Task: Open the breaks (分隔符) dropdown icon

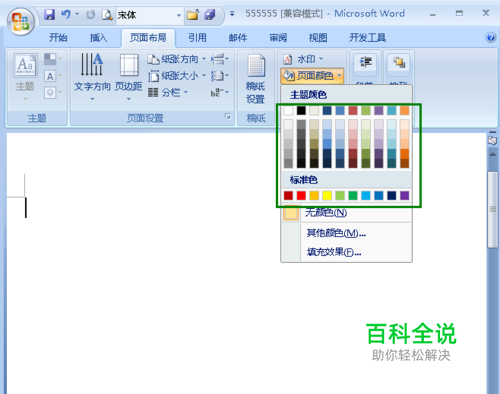Action: [220, 59]
